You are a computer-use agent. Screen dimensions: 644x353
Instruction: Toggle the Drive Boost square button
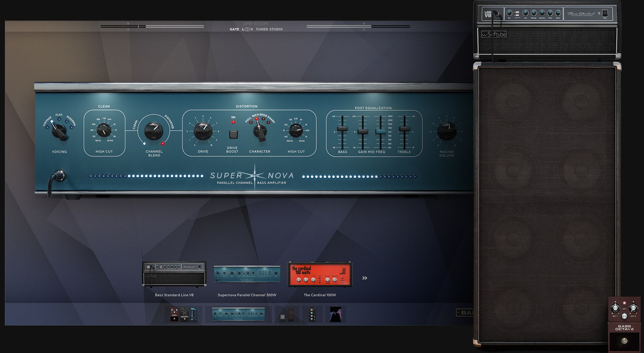pos(233,134)
